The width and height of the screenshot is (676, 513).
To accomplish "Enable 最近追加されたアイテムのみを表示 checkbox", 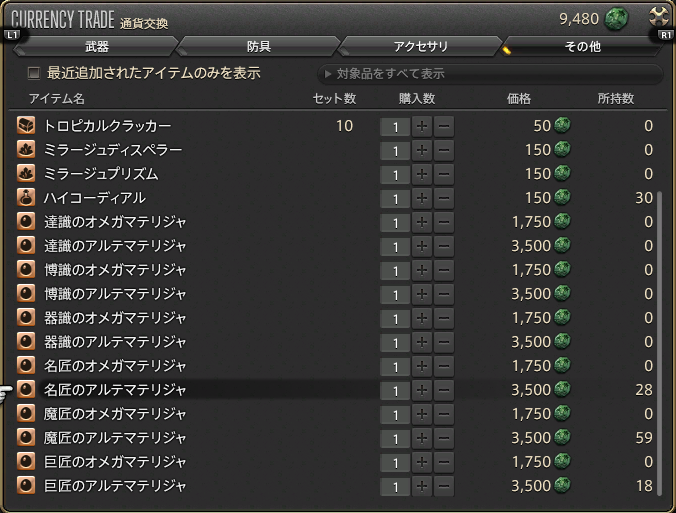I will pyautogui.click(x=34, y=73).
